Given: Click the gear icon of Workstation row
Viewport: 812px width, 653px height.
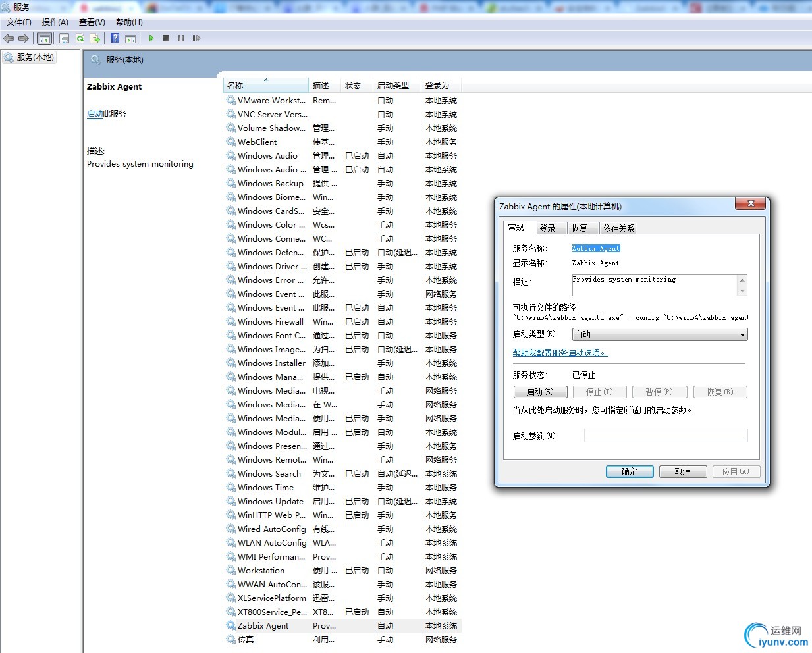Looking at the screenshot, I should pos(230,570).
